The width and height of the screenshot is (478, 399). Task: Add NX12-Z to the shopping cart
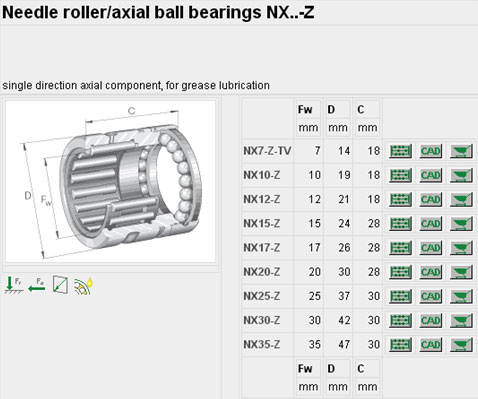(x=461, y=199)
